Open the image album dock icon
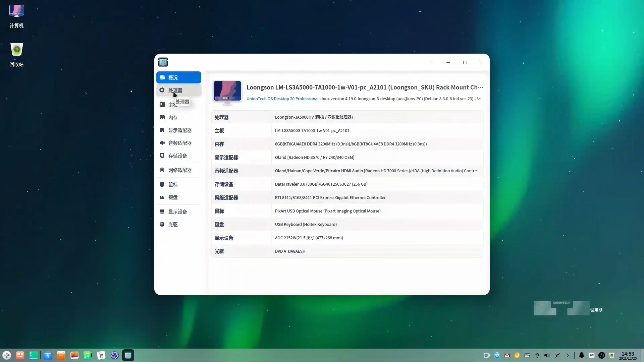Image resolution: width=644 pixels, height=362 pixels. pyautogui.click(x=74, y=355)
